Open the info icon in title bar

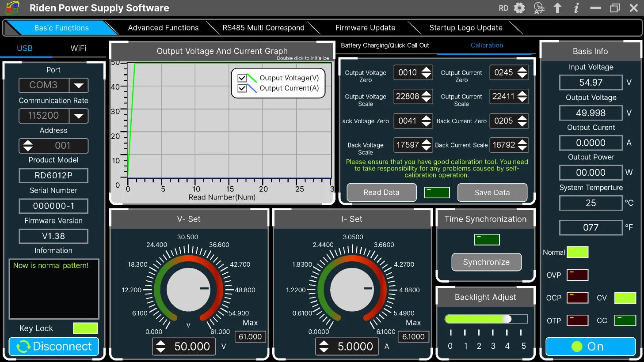pos(576,8)
